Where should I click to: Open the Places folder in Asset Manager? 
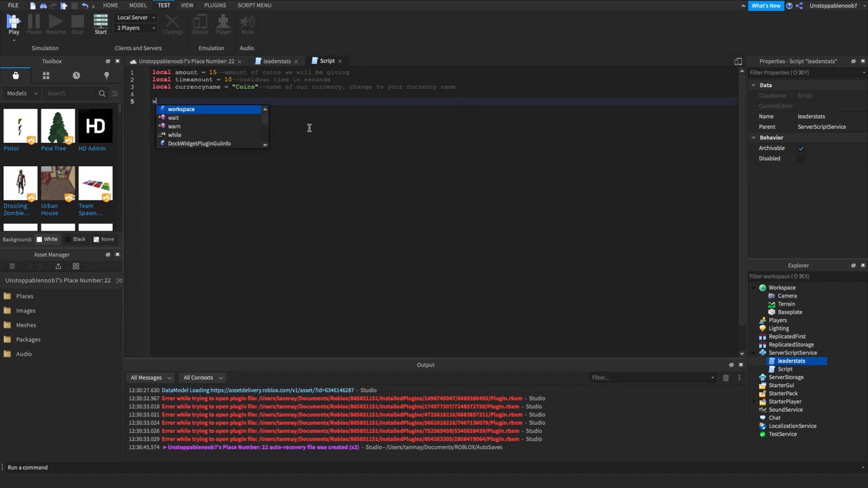[24, 296]
